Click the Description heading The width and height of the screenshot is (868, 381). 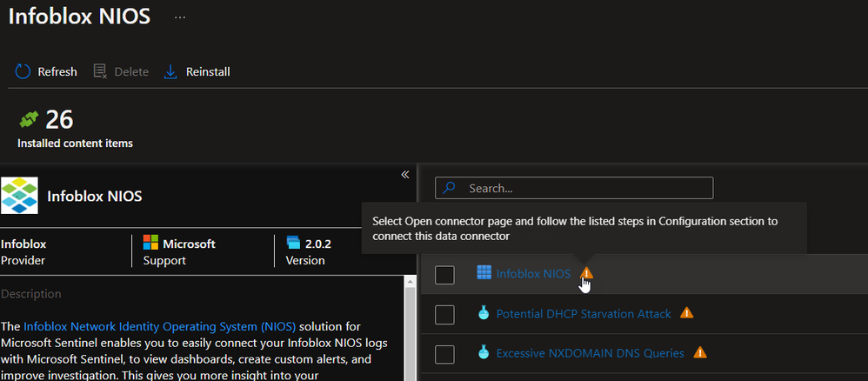coord(31,293)
